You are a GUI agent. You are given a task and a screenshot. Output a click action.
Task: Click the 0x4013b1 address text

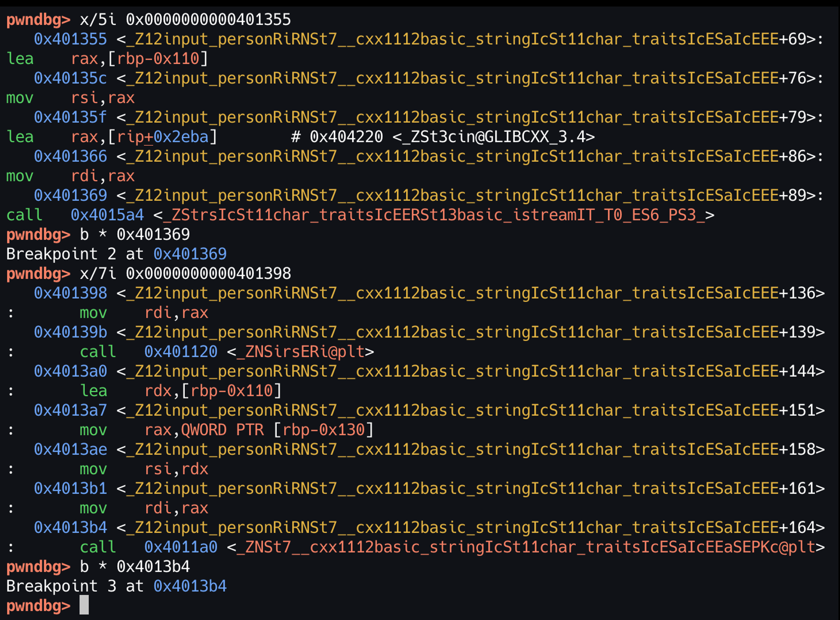click(x=70, y=488)
